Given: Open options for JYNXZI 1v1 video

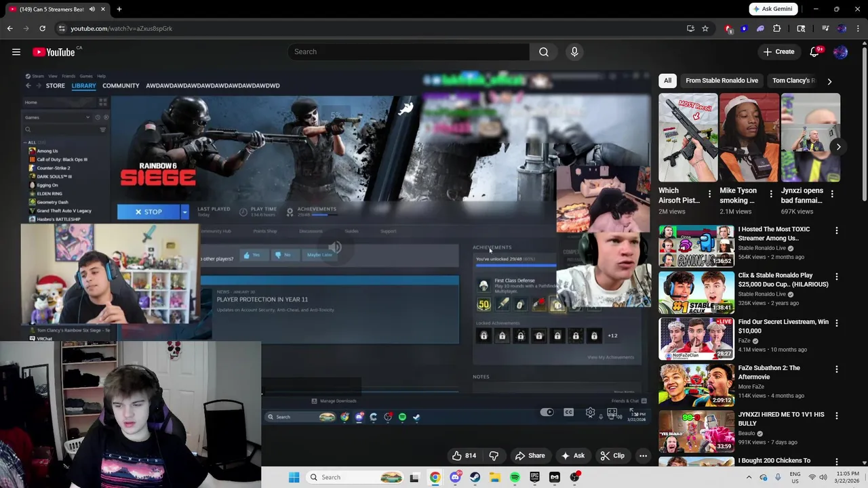Looking at the screenshot, I should click(837, 415).
